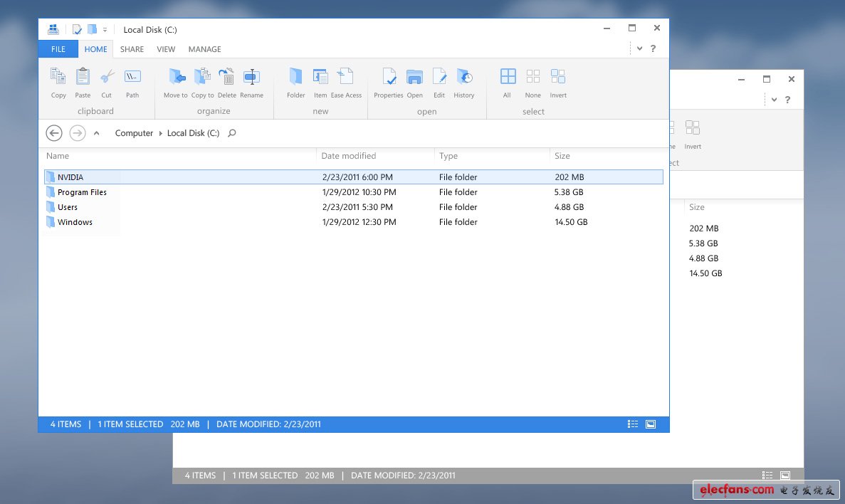Viewport: 845px width, 504px height.
Task: Sort by the Date modified column header
Action: coord(349,156)
